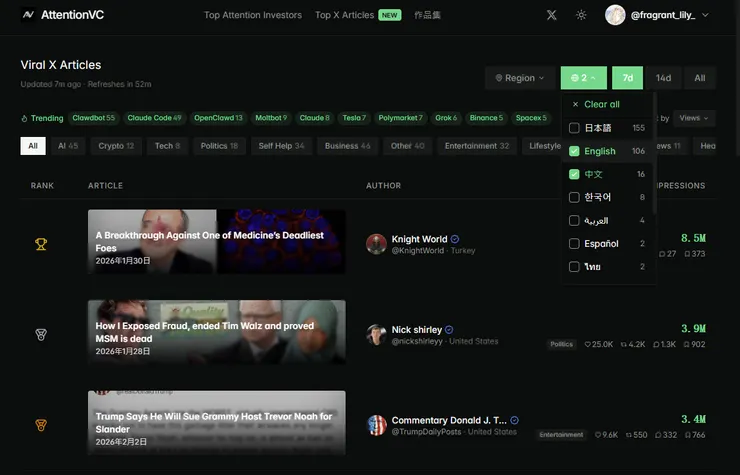Click the language list scrollbar

click(654, 153)
